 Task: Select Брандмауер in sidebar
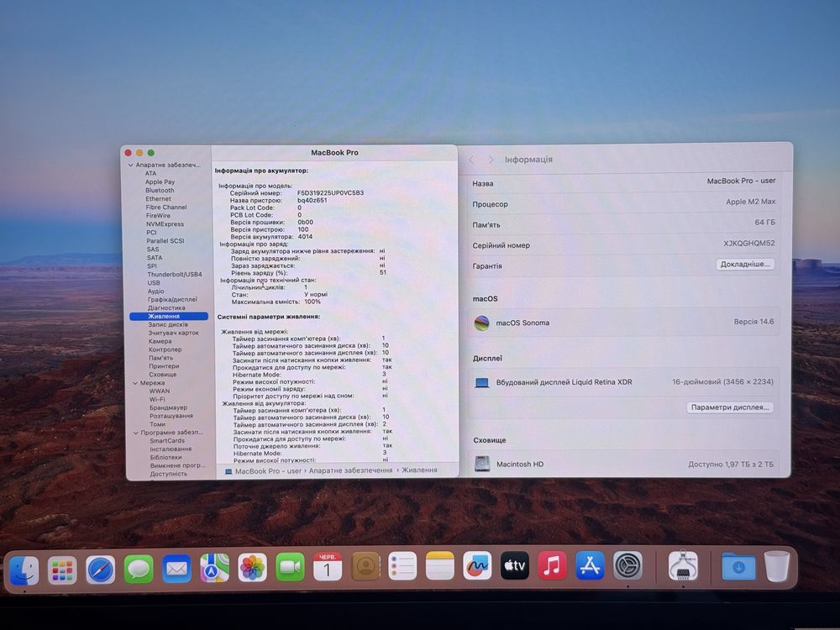(x=168, y=407)
